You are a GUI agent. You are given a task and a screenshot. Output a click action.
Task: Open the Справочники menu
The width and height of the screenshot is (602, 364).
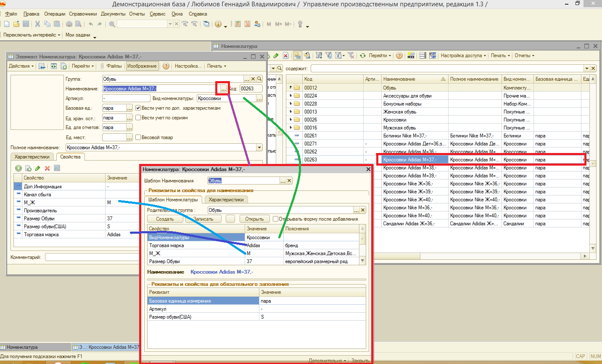point(83,14)
